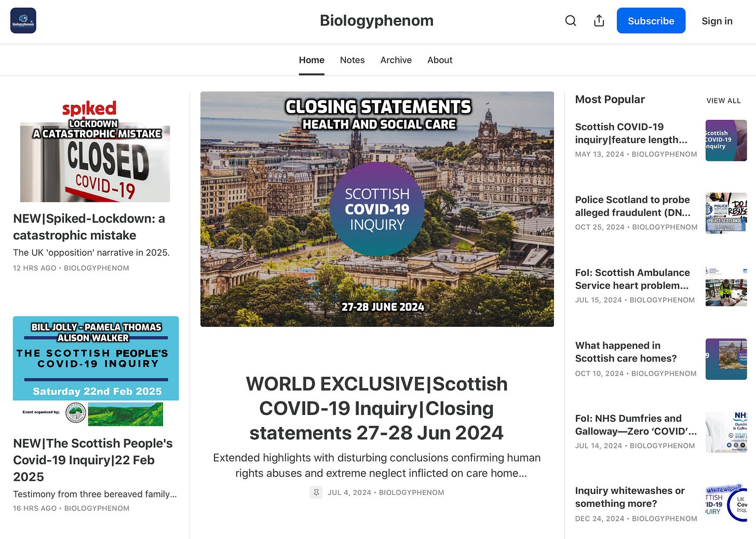Click the pin icon beside JUL 4, 2024
Screen dimensions: 756x539
316,492
